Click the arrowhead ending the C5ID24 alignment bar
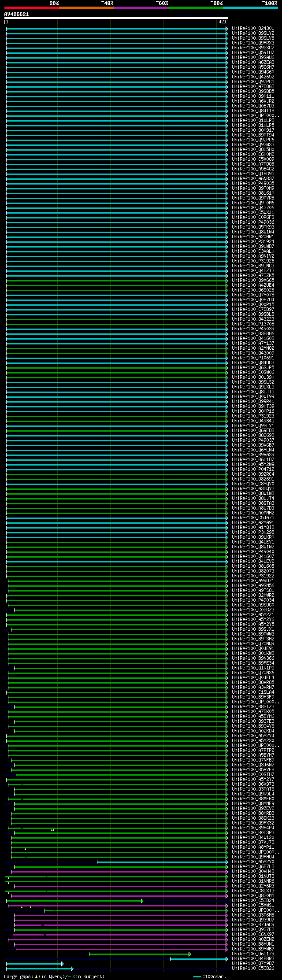This screenshot has height=980, width=282. point(142,901)
